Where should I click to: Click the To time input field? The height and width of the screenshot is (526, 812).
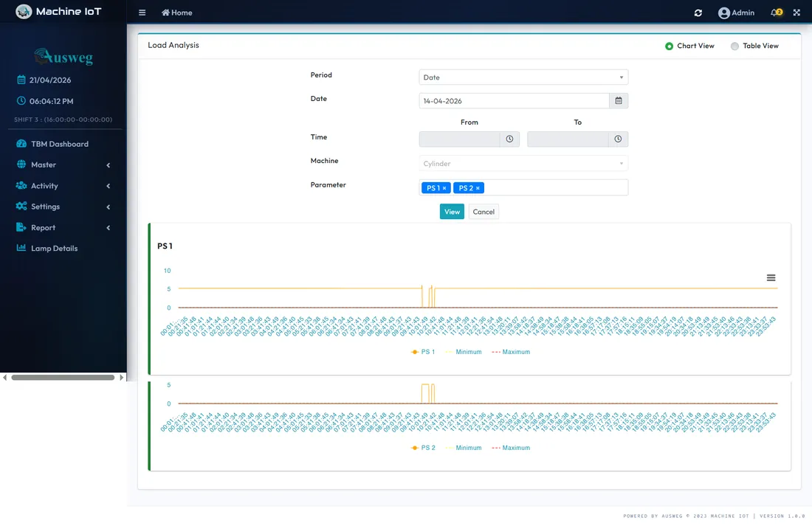click(x=568, y=139)
